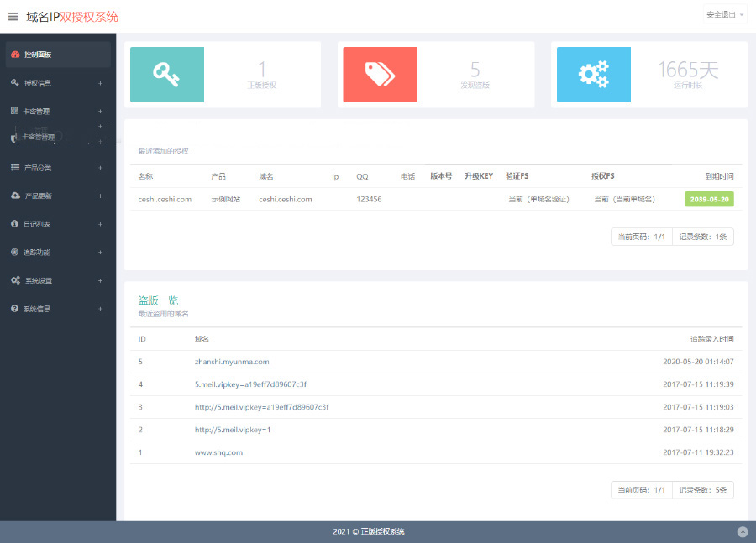
Task: Click the teal key icon tile
Action: point(166,74)
